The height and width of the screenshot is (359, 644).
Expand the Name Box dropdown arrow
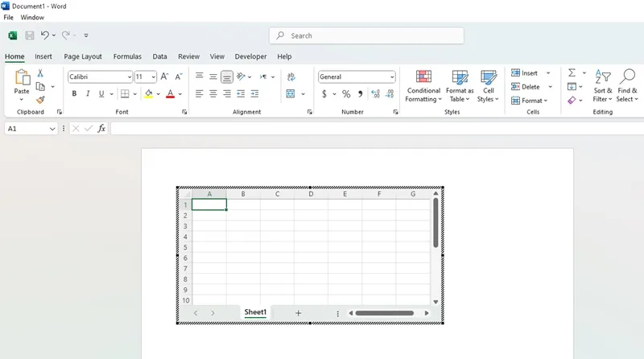pyautogui.click(x=52, y=129)
